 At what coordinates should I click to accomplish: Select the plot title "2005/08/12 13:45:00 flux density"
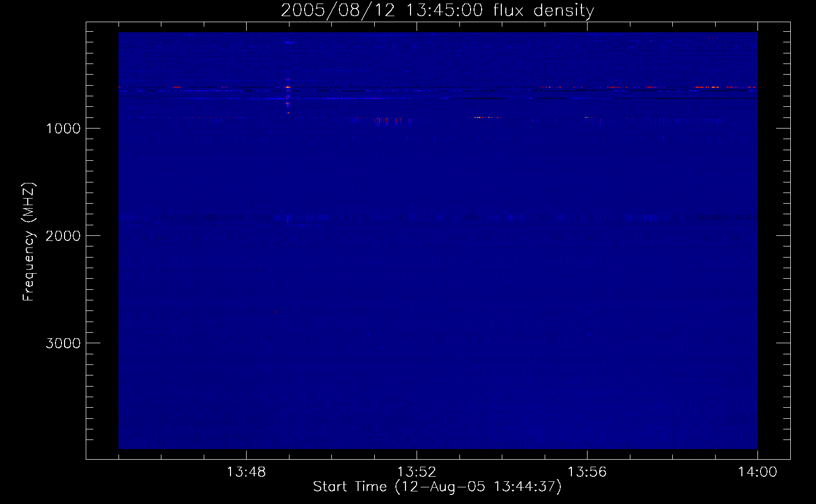[438, 11]
